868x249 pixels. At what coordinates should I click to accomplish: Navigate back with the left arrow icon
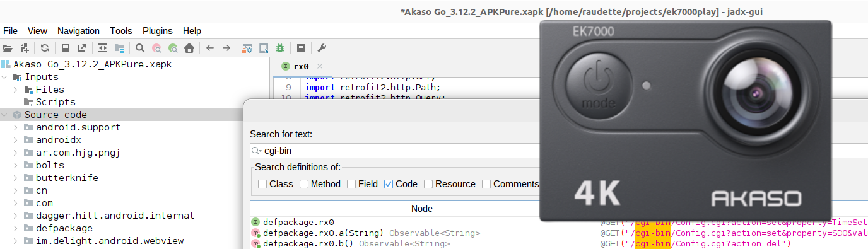[210, 48]
